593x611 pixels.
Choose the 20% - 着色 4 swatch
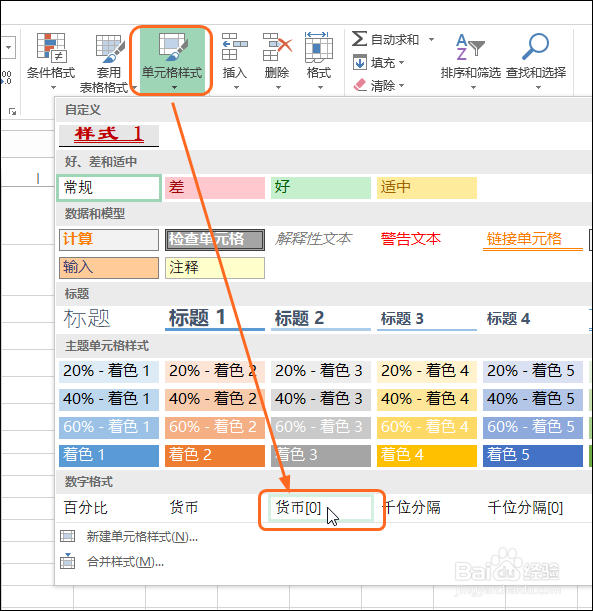coord(427,371)
